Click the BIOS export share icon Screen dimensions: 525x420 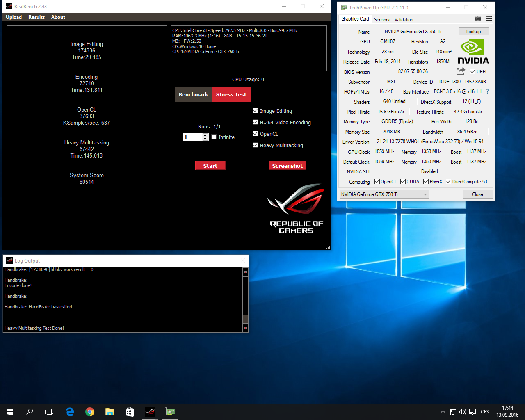(461, 71)
